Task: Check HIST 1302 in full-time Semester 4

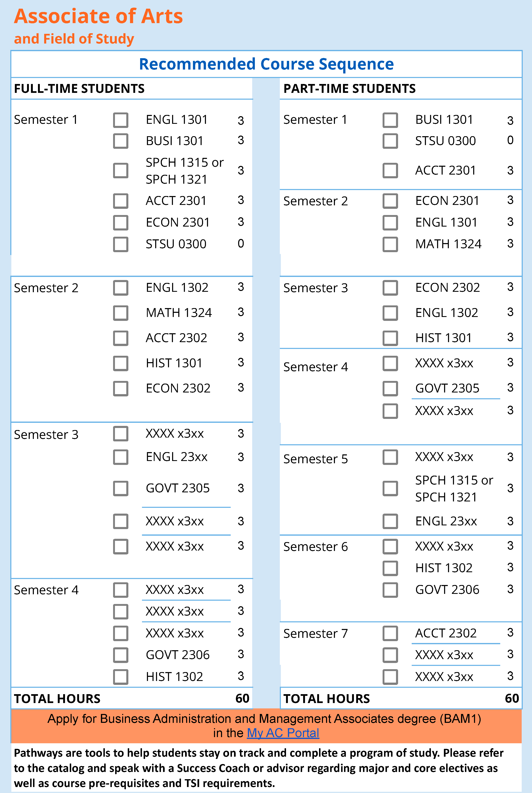Action: pyautogui.click(x=121, y=677)
